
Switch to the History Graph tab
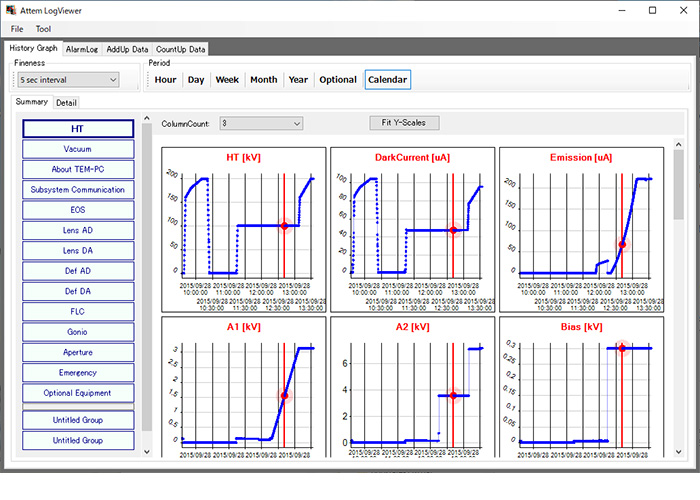point(33,48)
